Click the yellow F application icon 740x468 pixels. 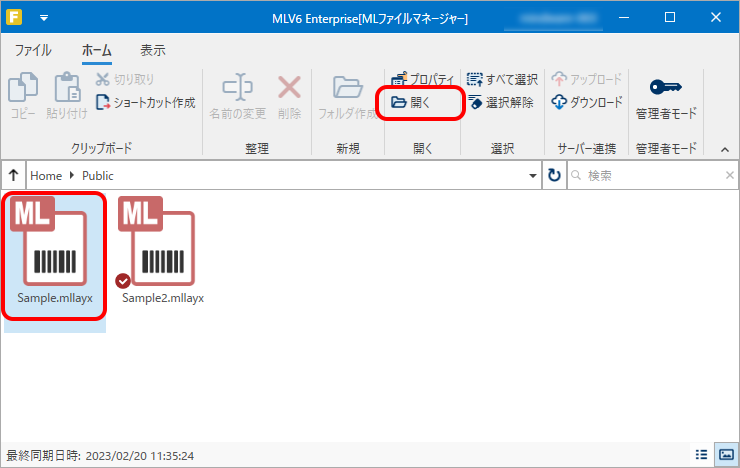pos(14,18)
